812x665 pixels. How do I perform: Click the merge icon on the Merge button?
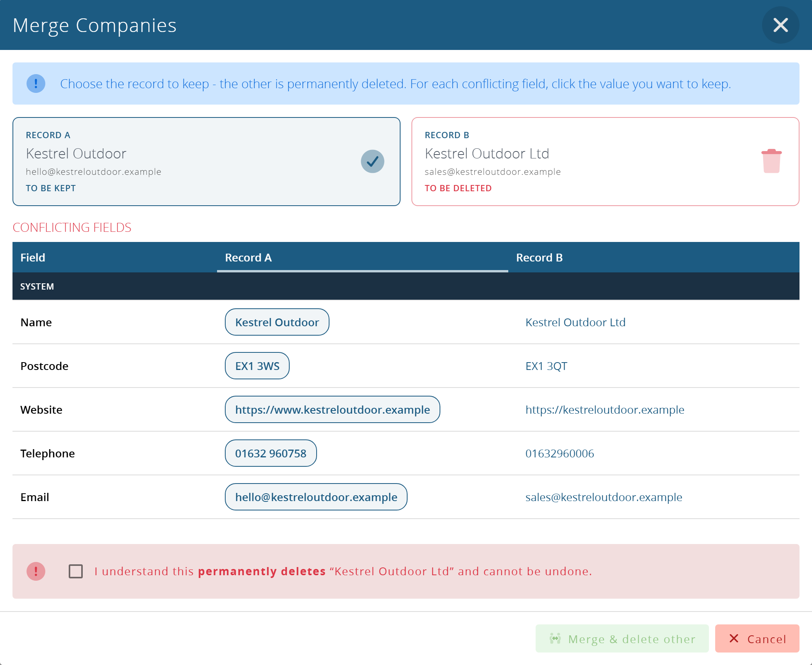pyautogui.click(x=555, y=639)
